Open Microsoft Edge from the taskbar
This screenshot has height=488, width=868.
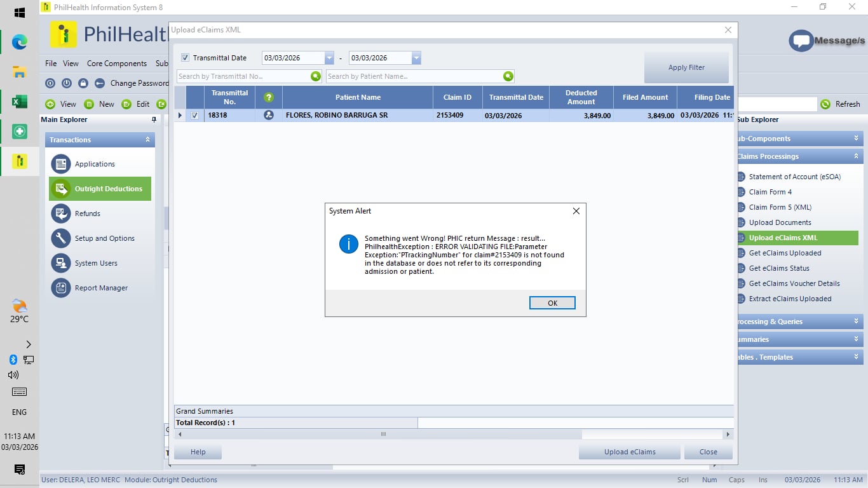coord(20,43)
